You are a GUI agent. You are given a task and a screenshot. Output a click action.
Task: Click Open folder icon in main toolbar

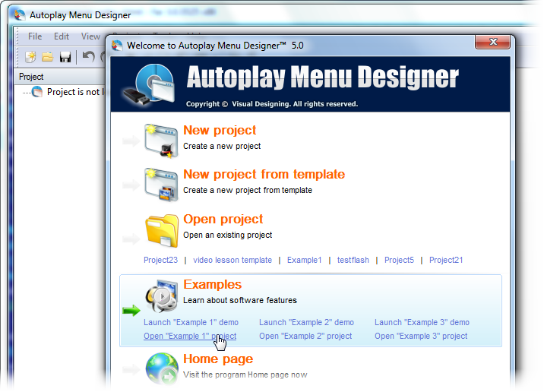click(x=48, y=57)
